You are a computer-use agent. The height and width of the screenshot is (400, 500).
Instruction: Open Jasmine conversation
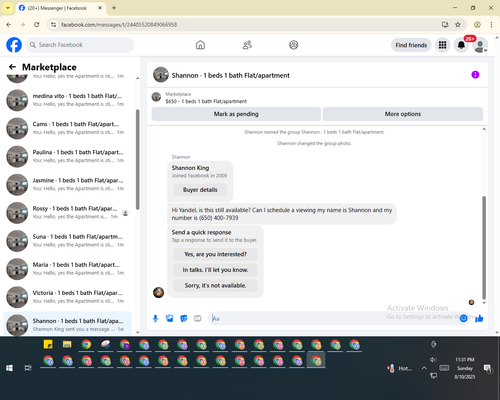(67, 184)
